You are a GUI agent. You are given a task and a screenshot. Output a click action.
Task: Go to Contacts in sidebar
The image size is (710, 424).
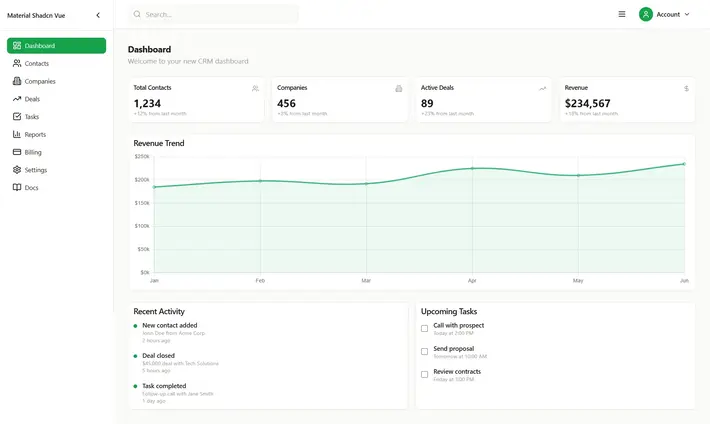56,63
